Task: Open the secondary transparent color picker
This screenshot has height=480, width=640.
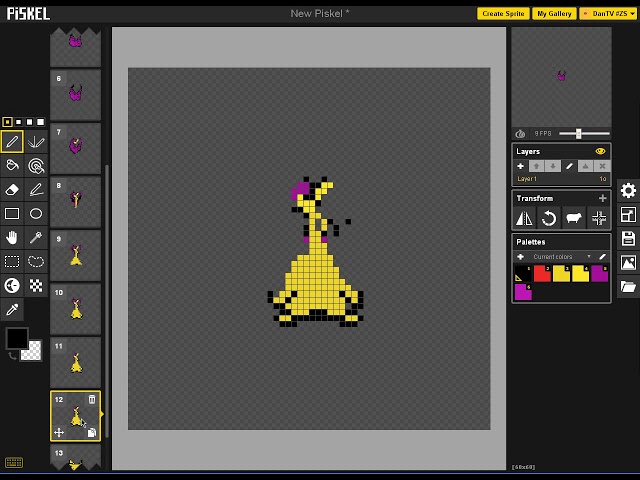Action: click(x=33, y=352)
